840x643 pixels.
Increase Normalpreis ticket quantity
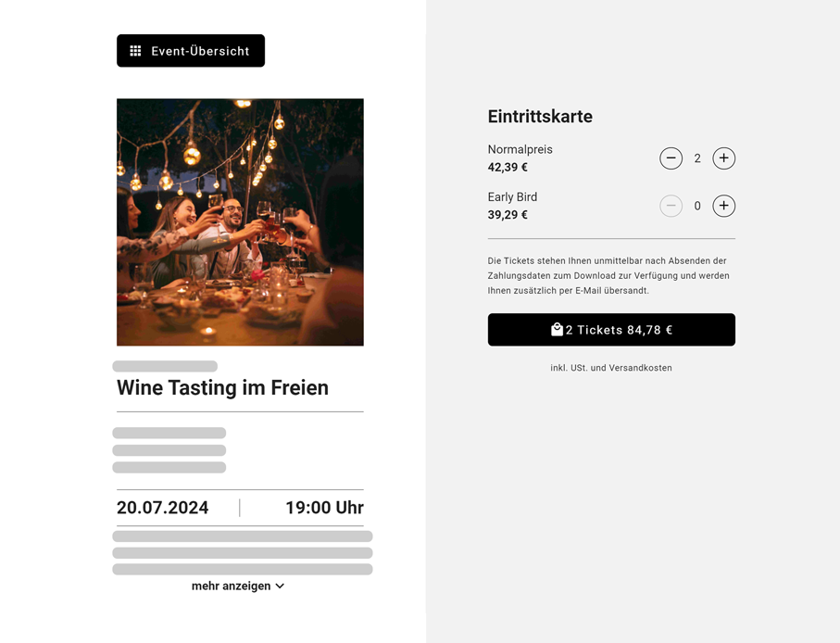pos(724,158)
